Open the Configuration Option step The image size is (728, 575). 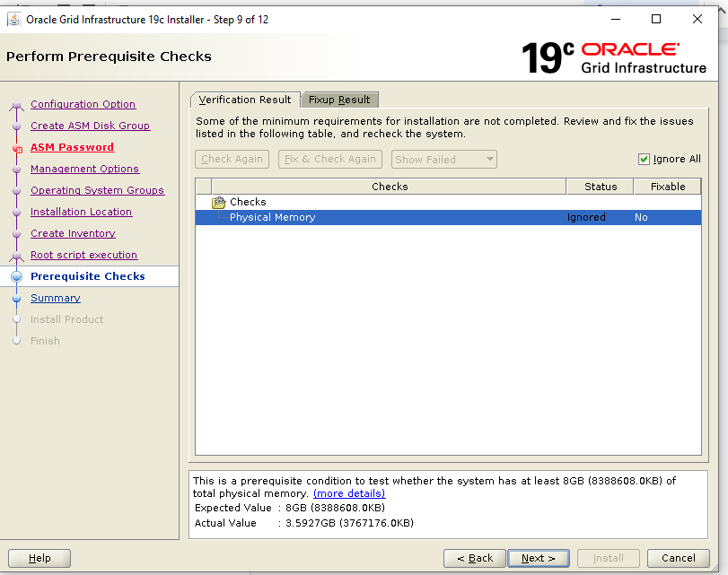83,104
